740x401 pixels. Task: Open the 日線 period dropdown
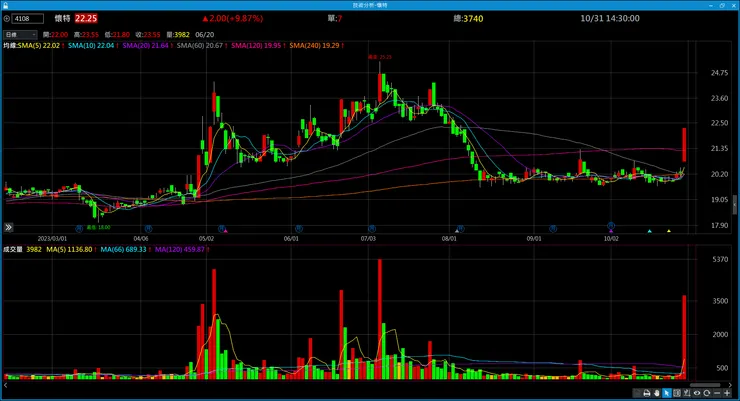[20, 34]
